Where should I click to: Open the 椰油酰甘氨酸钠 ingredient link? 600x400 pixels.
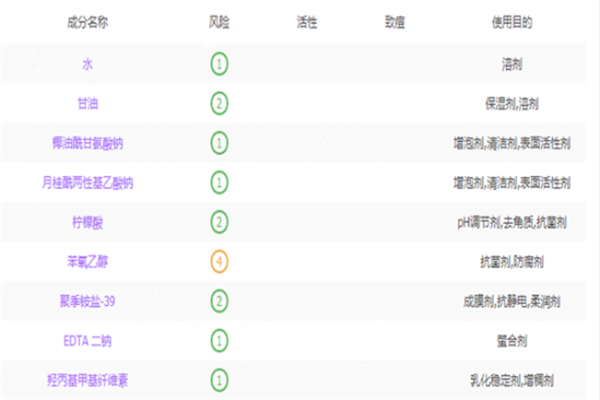88,143
